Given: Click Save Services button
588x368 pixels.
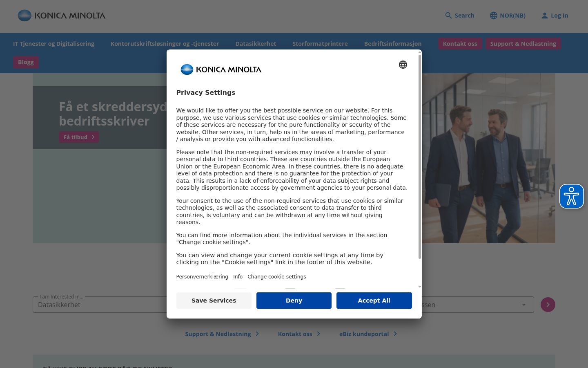Looking at the screenshot, I should click(214, 301).
